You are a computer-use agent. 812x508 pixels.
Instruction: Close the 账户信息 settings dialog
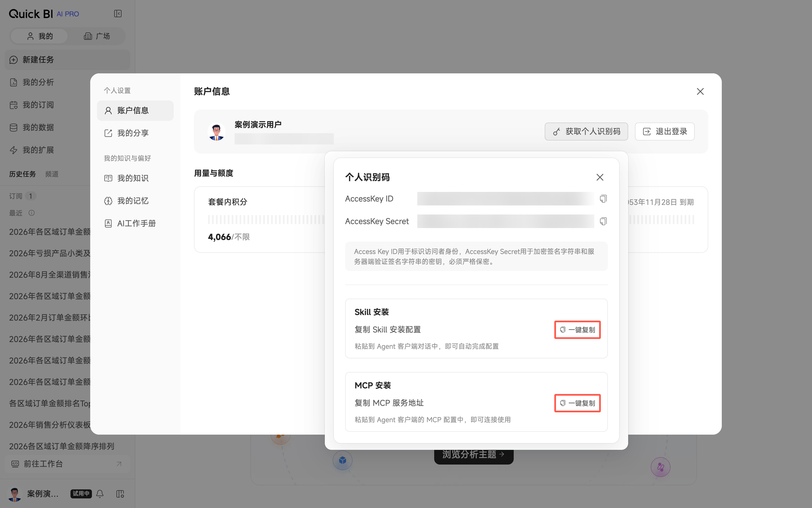click(x=700, y=91)
